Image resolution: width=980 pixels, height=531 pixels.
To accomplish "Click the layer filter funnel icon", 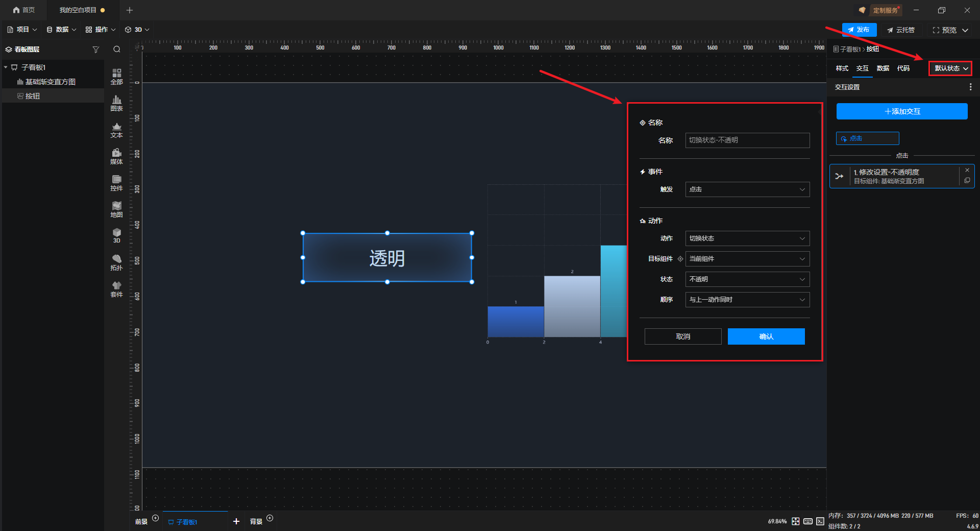I will [x=95, y=50].
